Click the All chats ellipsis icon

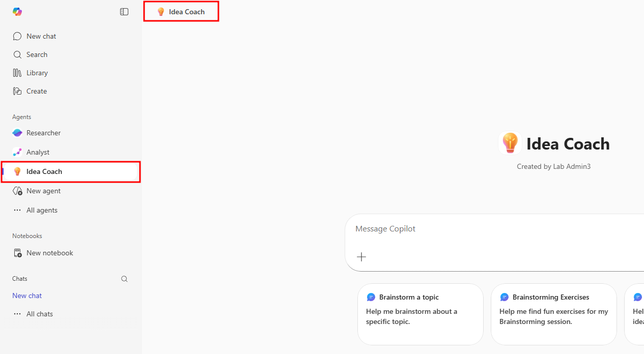[x=17, y=314]
